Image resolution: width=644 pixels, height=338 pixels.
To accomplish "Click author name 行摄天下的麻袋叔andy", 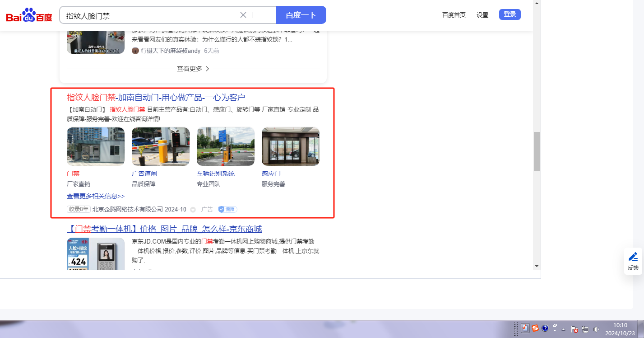I will [x=171, y=51].
